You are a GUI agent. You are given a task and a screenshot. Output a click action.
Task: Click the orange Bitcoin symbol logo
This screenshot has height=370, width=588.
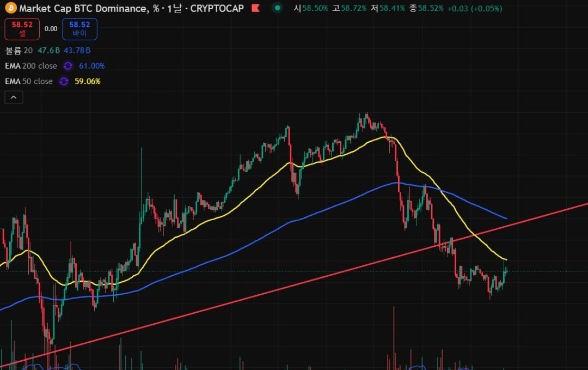[11, 8]
